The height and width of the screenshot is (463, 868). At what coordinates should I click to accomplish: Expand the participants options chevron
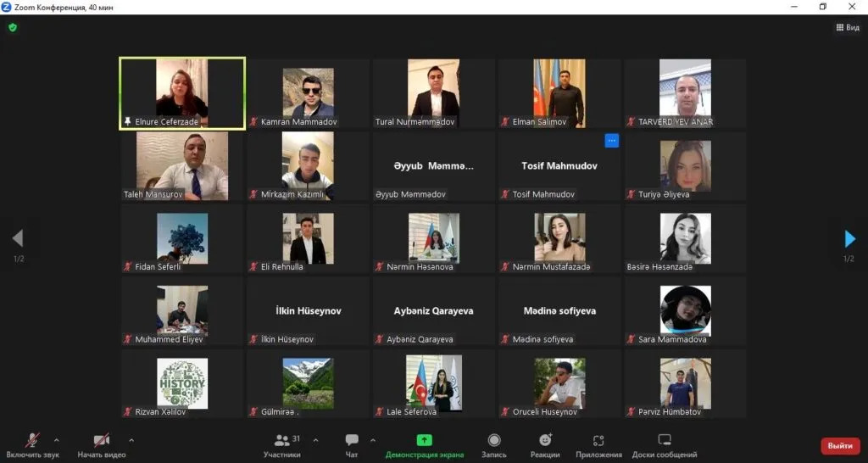pyautogui.click(x=315, y=440)
